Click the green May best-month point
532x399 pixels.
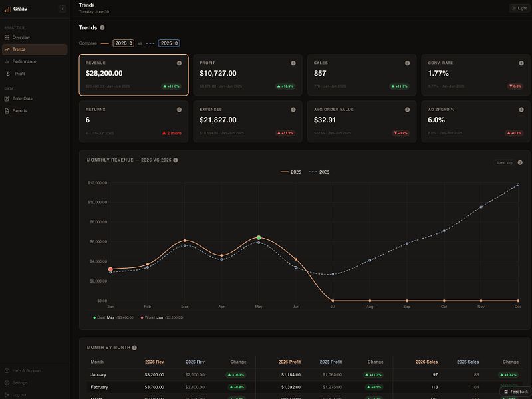pos(259,238)
